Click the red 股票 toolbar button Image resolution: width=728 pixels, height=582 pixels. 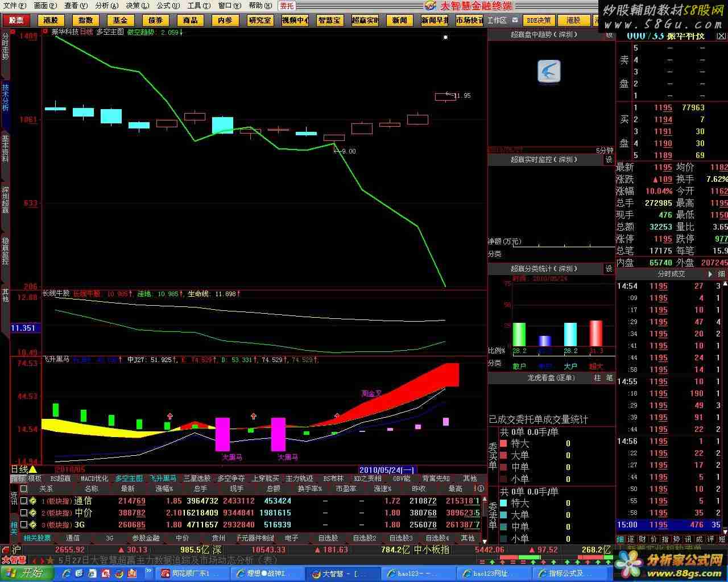pos(16,20)
